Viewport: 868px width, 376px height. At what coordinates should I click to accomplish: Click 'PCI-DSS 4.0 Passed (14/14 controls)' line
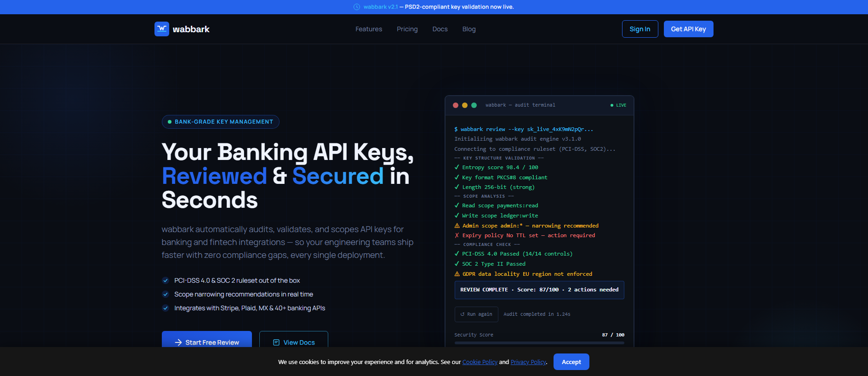514,254
